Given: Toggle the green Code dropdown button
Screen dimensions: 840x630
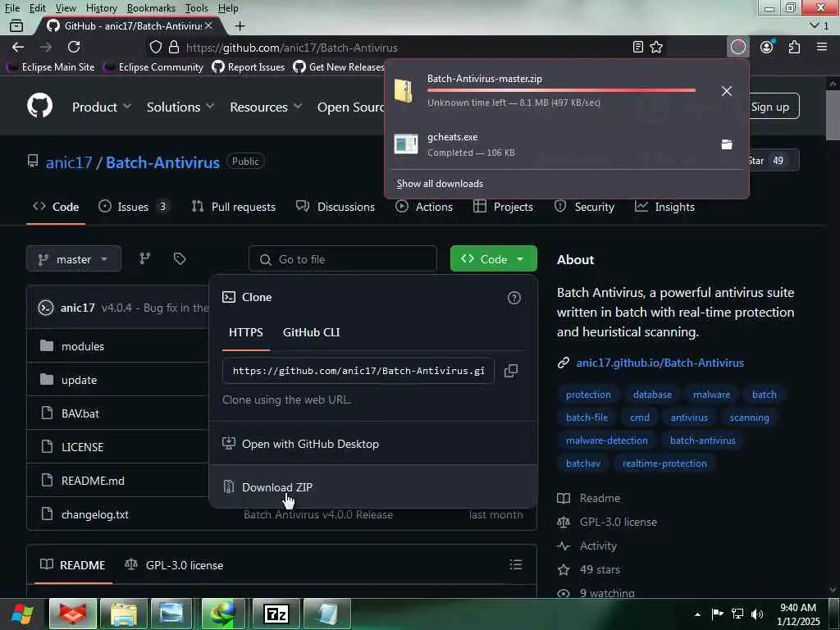Looking at the screenshot, I should 493,258.
